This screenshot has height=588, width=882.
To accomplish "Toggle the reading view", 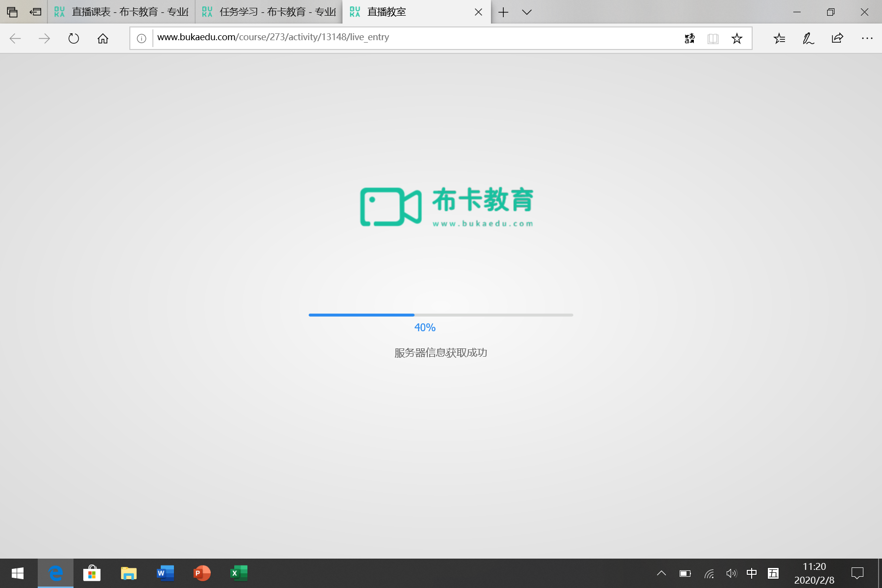I will click(x=713, y=38).
